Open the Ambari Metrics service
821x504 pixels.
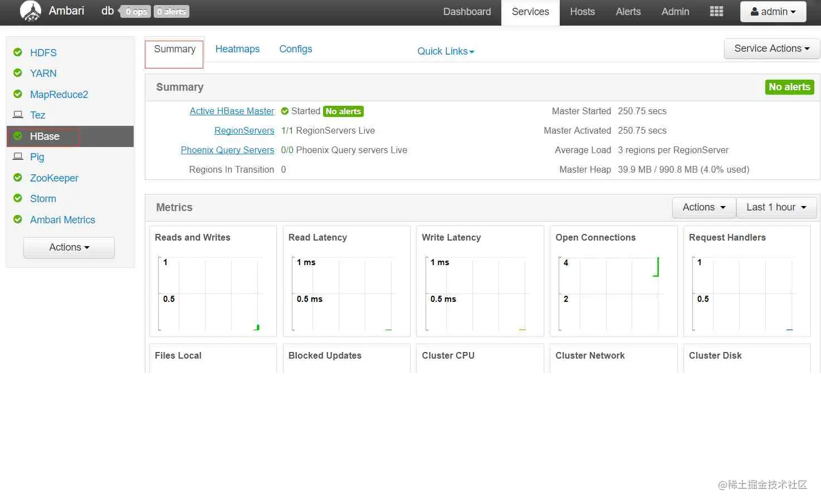tap(62, 220)
